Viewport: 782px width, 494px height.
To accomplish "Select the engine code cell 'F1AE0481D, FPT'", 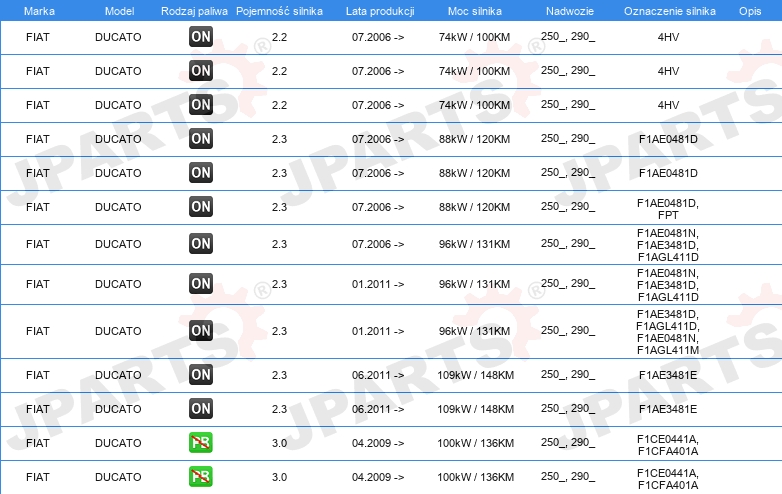I will (x=668, y=209).
